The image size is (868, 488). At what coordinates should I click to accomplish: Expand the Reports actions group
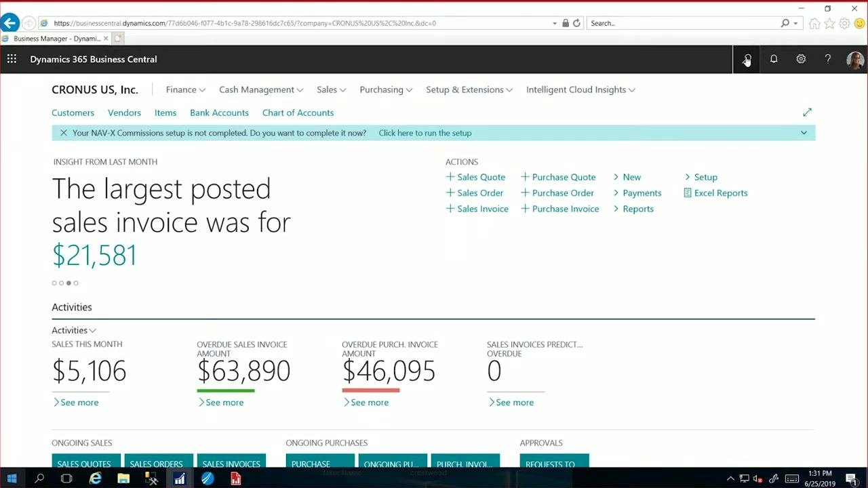[x=633, y=209]
